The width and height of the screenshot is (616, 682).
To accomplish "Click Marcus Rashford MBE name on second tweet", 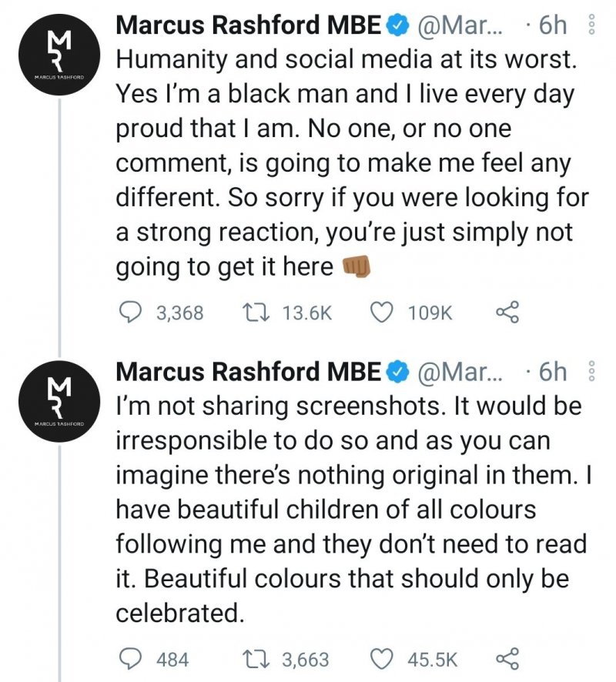I will [248, 373].
